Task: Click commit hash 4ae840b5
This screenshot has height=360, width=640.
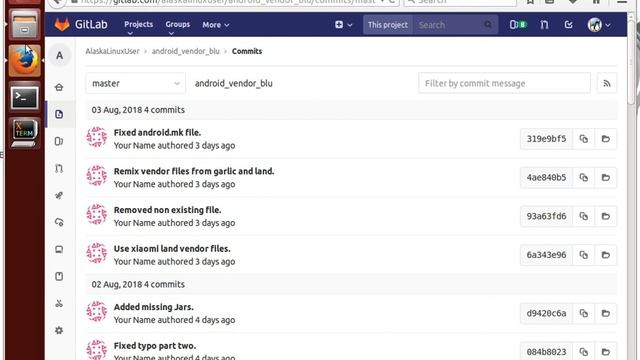Action: [546, 178]
